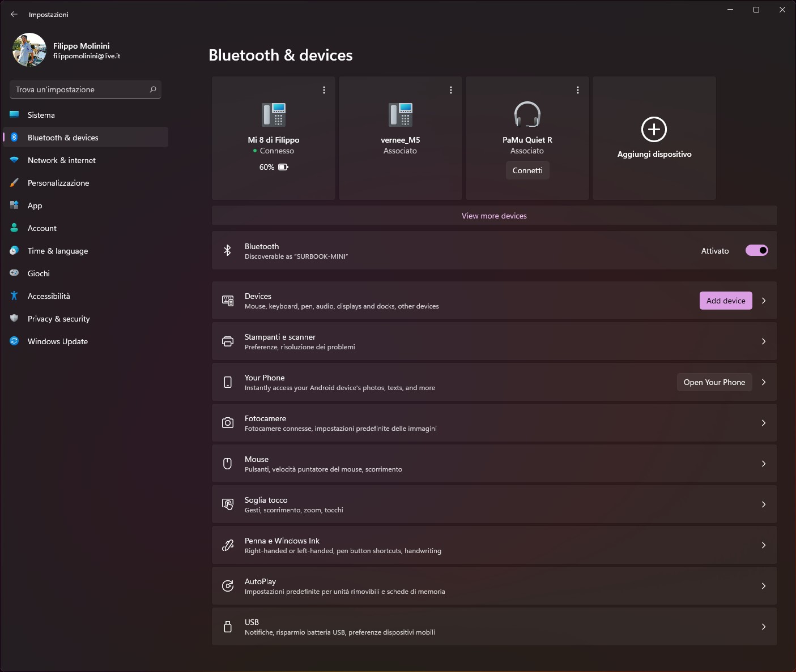Viewport: 796px width, 672px height.
Task: Open Sistema in the sidebar
Action: (86, 115)
